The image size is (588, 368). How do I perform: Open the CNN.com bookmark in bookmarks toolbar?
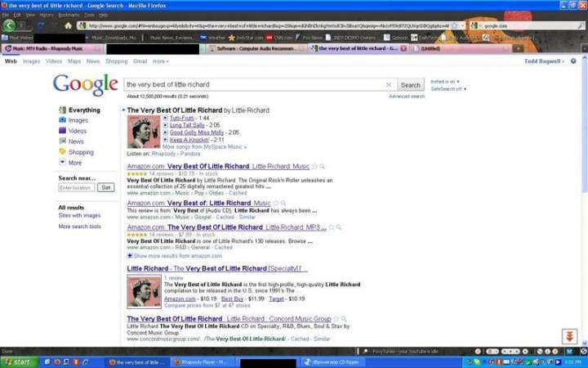(x=279, y=38)
